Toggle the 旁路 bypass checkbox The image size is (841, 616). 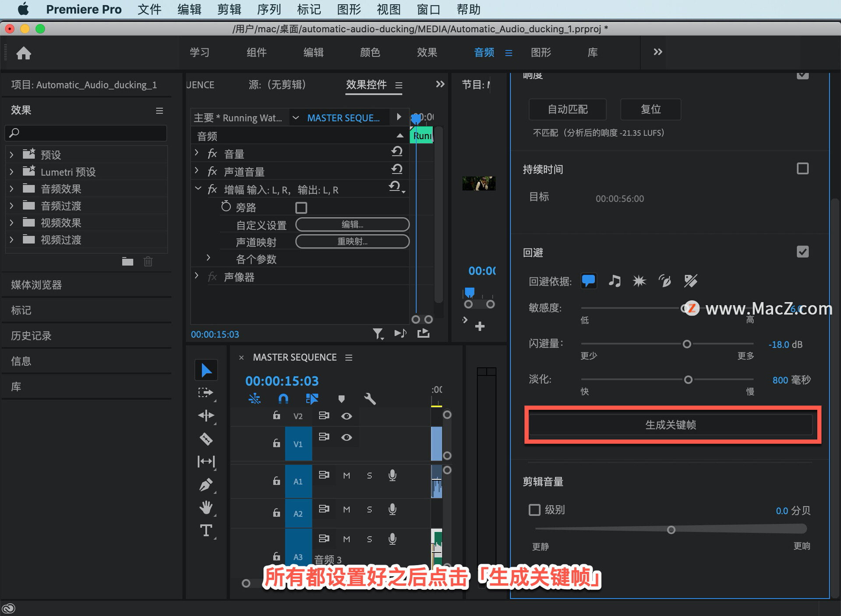(301, 208)
